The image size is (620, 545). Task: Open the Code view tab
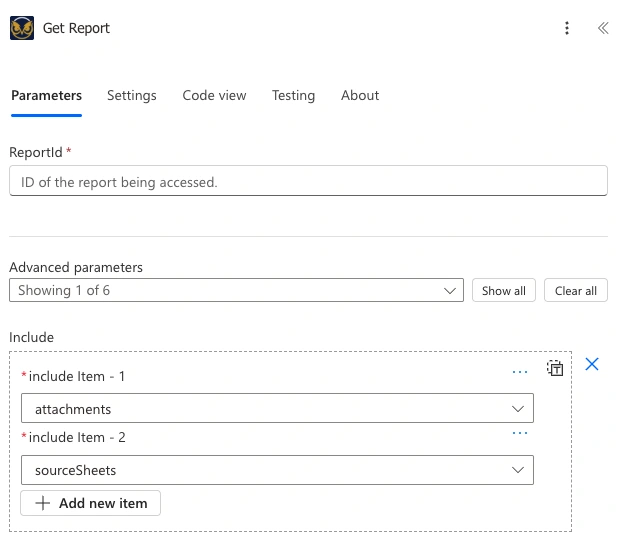[214, 95]
